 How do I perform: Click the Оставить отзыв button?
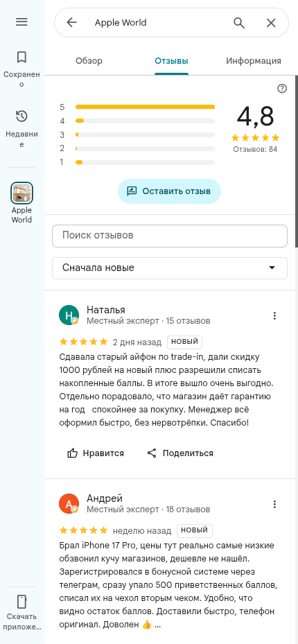(x=169, y=191)
